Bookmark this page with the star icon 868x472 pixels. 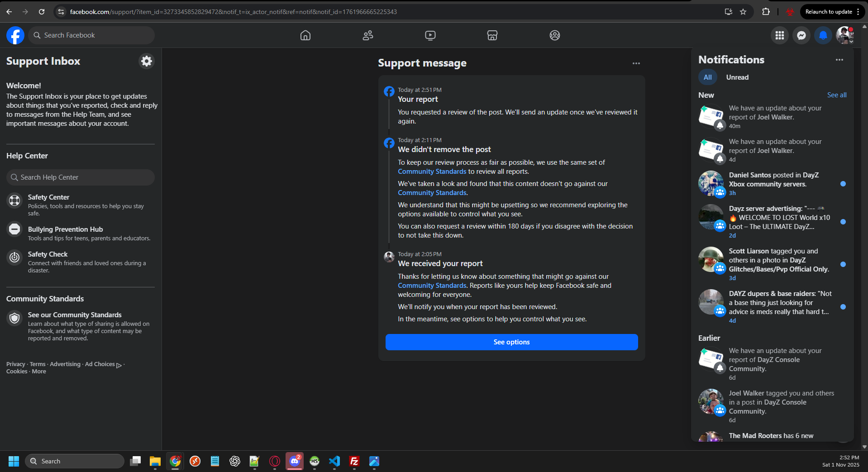point(743,12)
